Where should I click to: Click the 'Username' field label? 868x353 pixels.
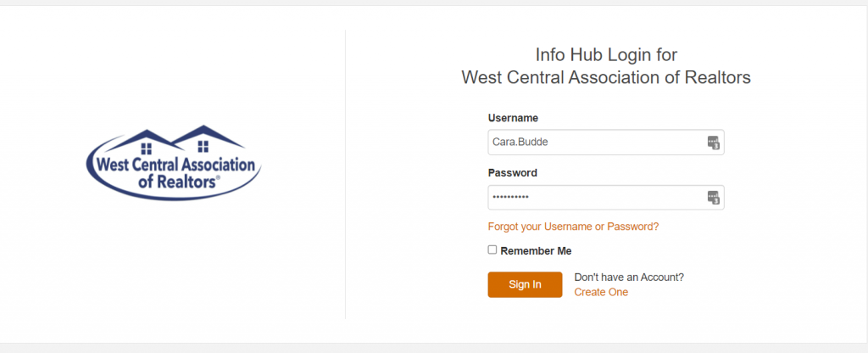pos(513,118)
